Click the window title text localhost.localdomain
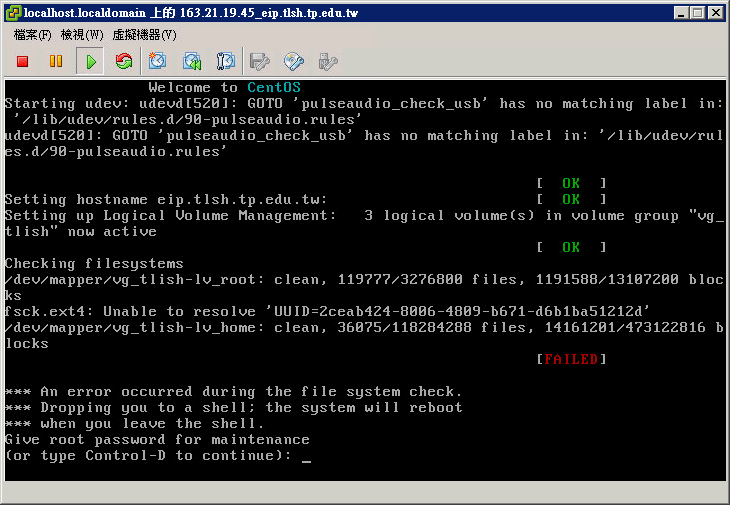Image resolution: width=730 pixels, height=505 pixels. 85,13
